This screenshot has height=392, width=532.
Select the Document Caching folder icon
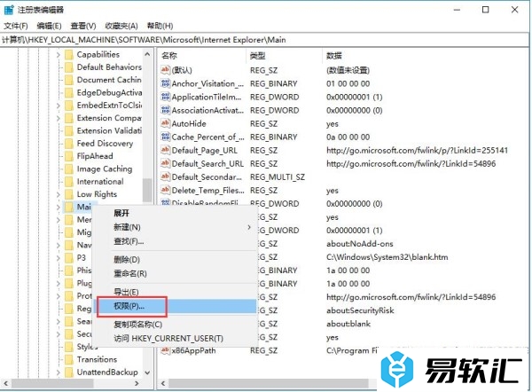tap(69, 80)
